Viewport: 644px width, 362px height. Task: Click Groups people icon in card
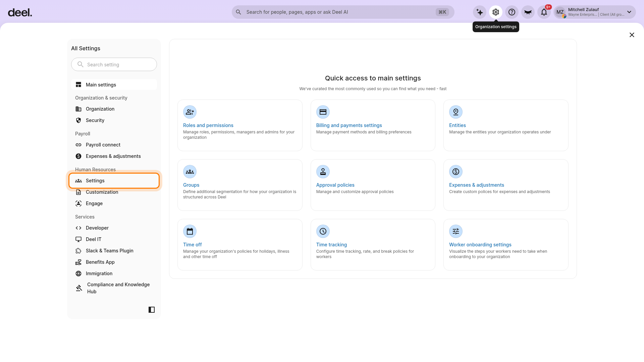[190, 172]
